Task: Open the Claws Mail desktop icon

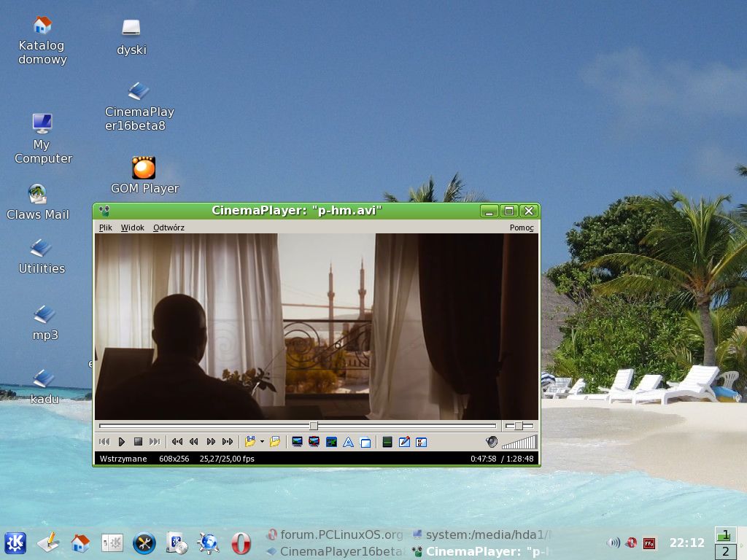Action: click(x=38, y=202)
